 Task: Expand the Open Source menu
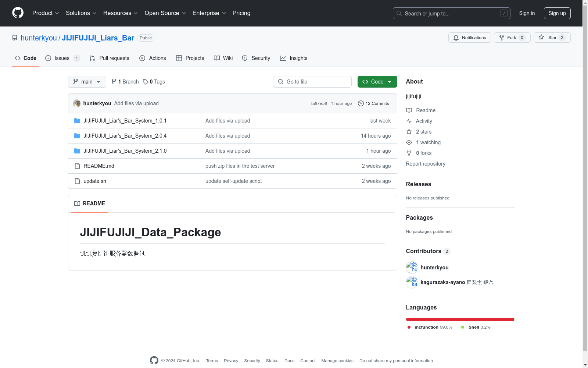165,13
